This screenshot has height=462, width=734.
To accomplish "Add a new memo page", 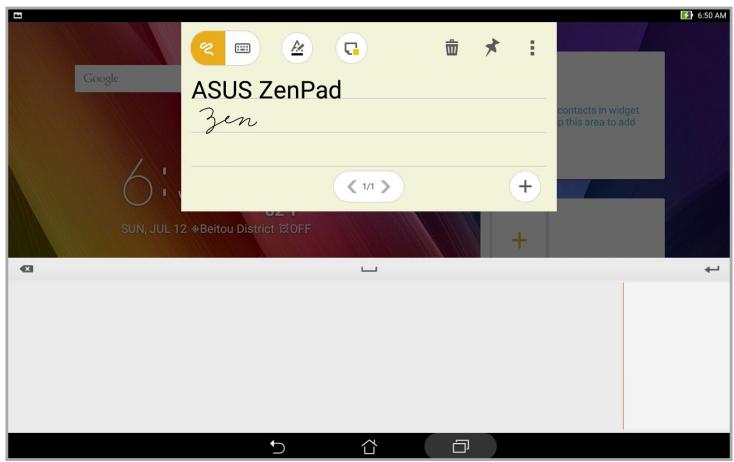I will point(525,186).
